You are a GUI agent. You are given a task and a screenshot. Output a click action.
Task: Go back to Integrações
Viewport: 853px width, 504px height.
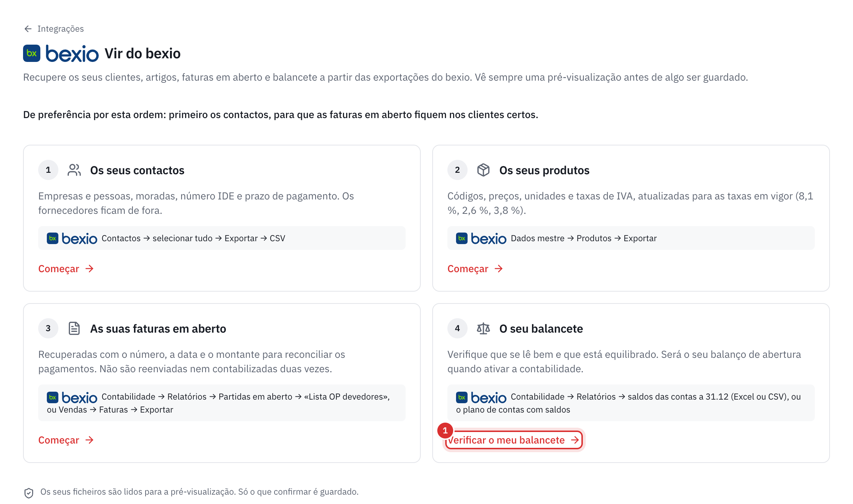[x=54, y=29]
